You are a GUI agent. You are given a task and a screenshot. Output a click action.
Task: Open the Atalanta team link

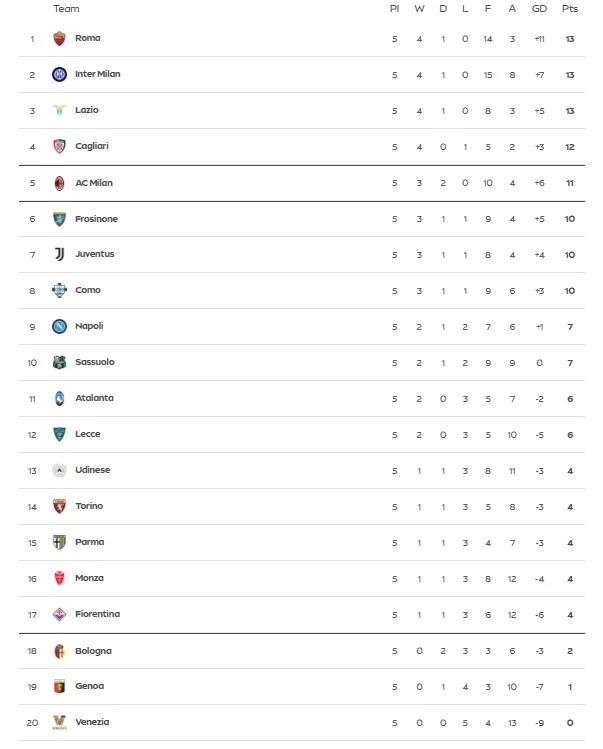click(95, 398)
